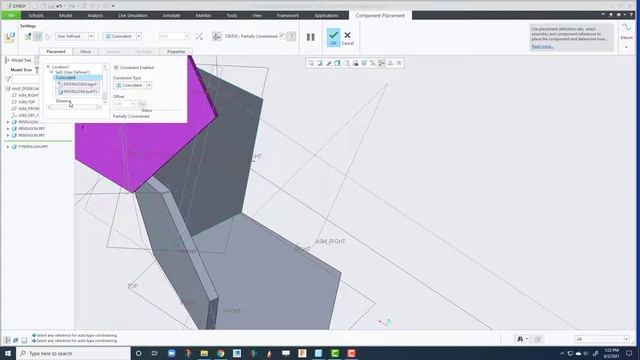Select the PENTAGON Edge reference row
640x360 pixels.
click(x=78, y=84)
